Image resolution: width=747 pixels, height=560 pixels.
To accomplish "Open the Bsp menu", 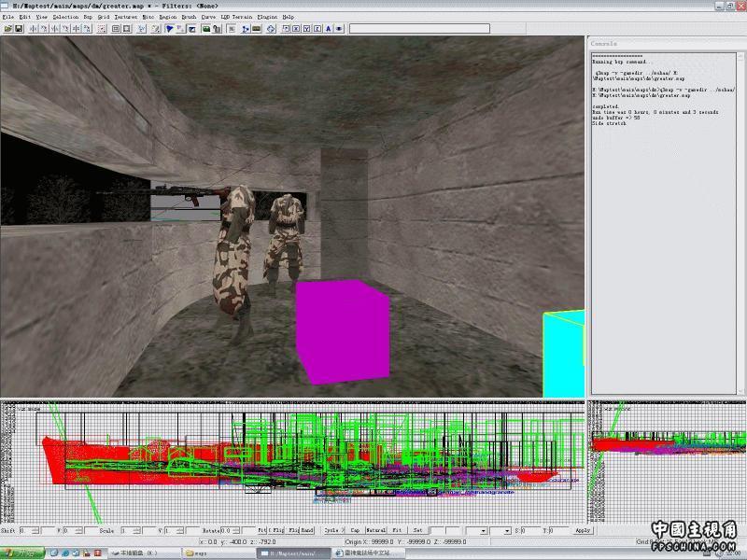I will 88,17.
